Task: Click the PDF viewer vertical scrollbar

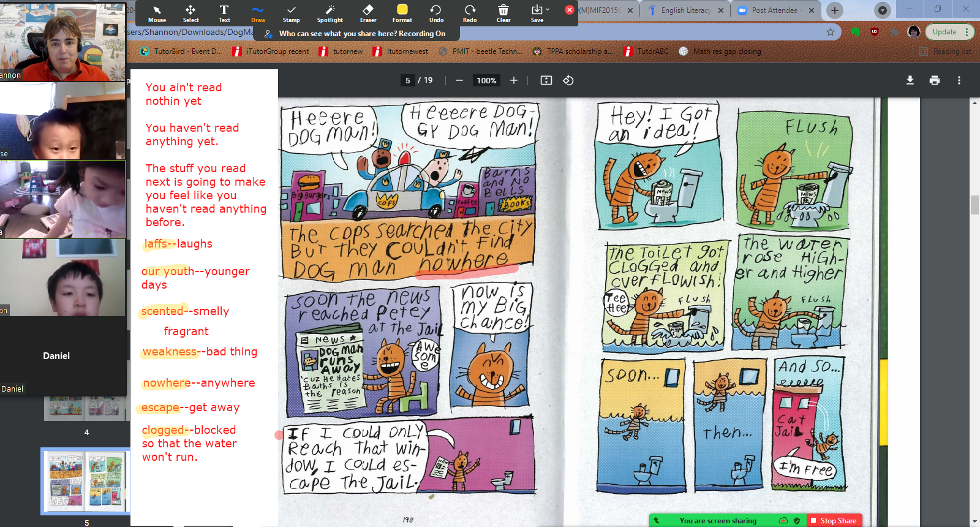Action: point(974,205)
